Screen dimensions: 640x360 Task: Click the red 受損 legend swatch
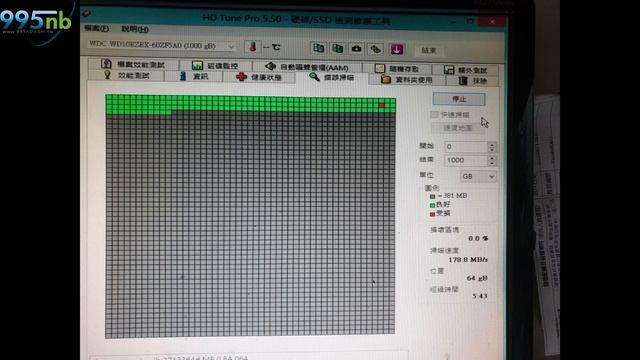(432, 214)
